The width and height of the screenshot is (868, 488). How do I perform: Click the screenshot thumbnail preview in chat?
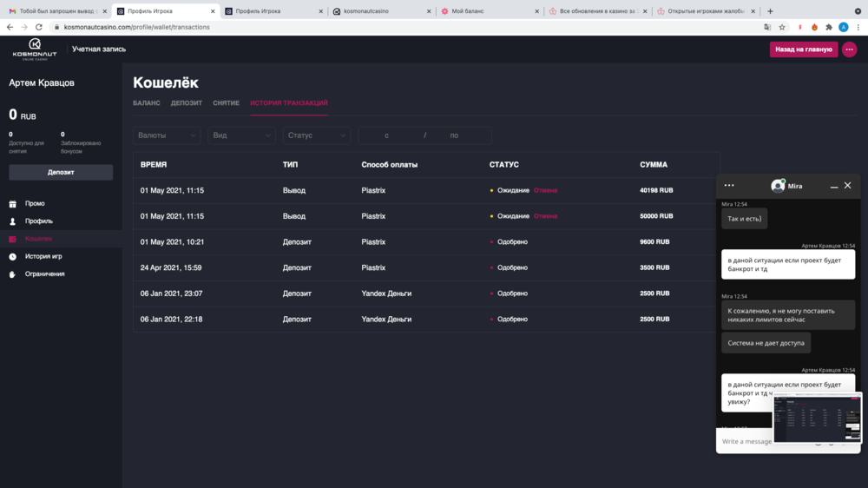[x=817, y=418]
